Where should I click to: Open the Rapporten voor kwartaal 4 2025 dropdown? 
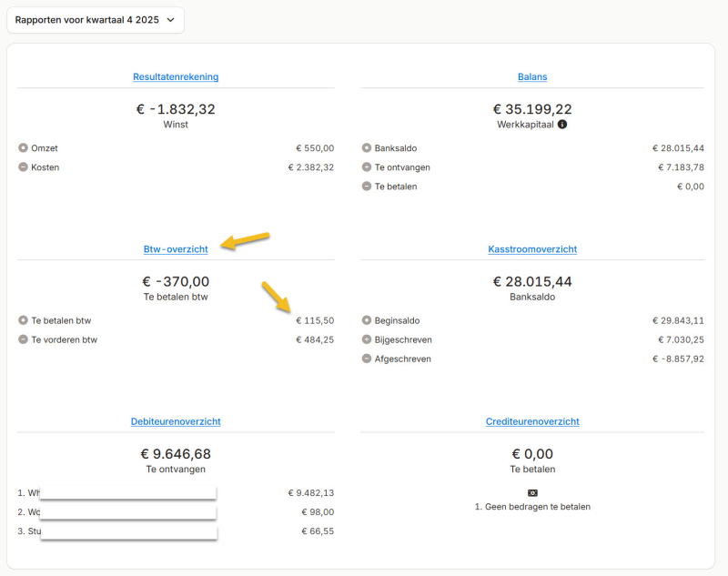tap(95, 19)
